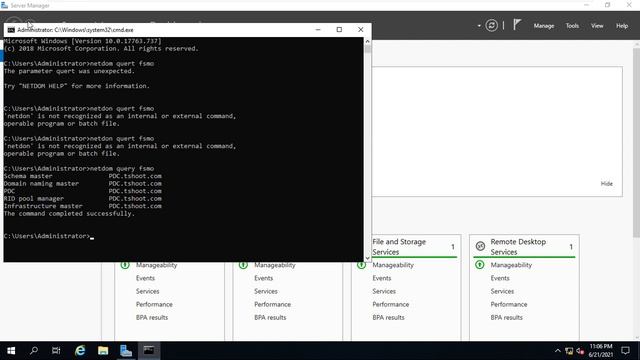
Task: Click the command prompt scrollbar up arrow
Action: 367,41
